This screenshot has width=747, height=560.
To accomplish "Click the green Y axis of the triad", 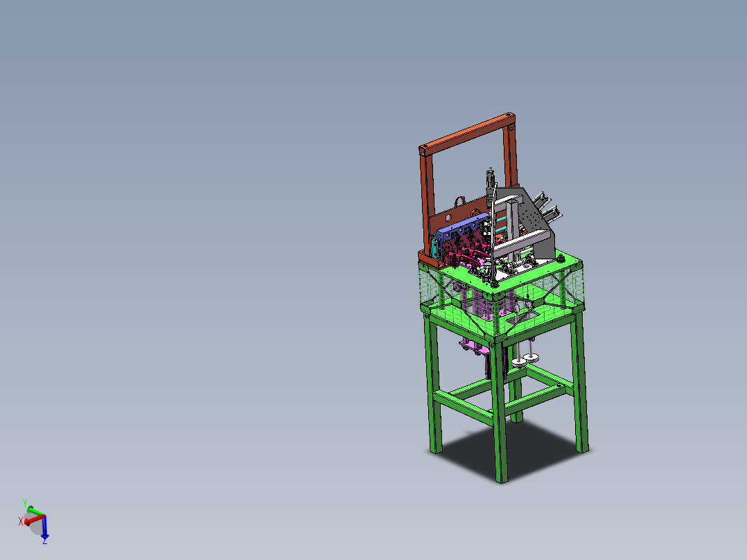I will coord(35,511).
